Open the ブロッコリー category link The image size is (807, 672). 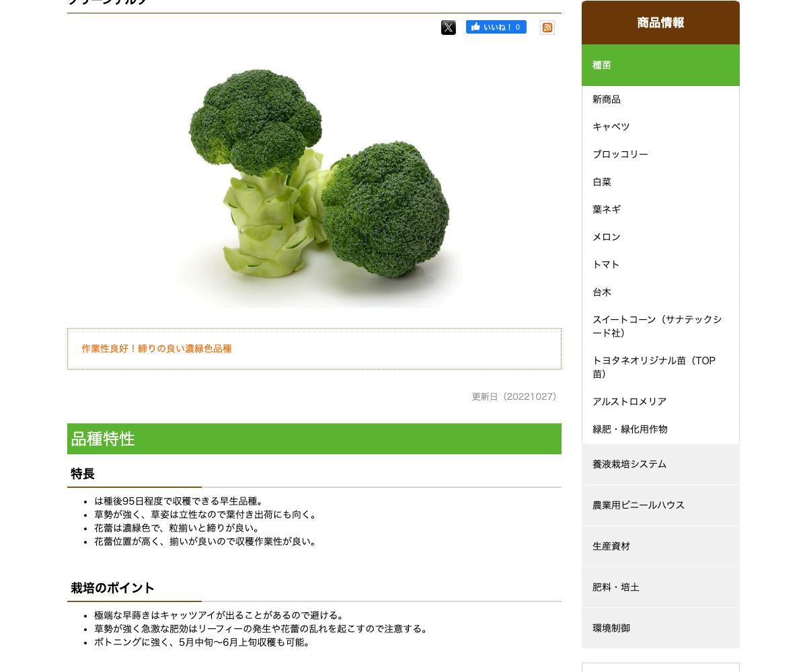click(660, 155)
